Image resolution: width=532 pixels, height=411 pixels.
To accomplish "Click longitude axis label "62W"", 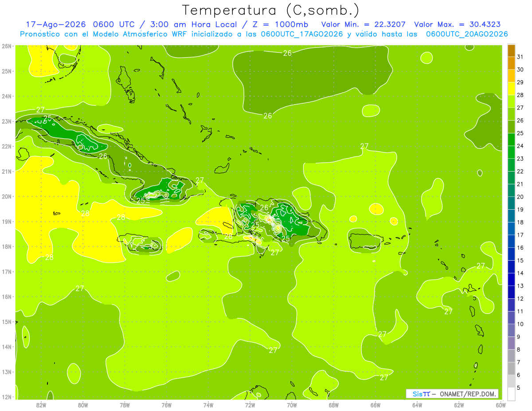I will pyautogui.click(x=459, y=405).
